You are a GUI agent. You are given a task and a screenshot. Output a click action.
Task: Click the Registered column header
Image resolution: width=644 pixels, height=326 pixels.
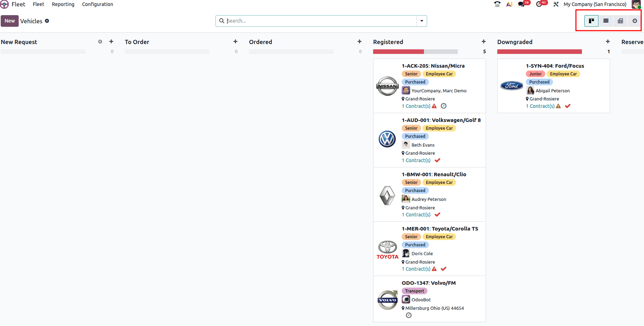388,42
